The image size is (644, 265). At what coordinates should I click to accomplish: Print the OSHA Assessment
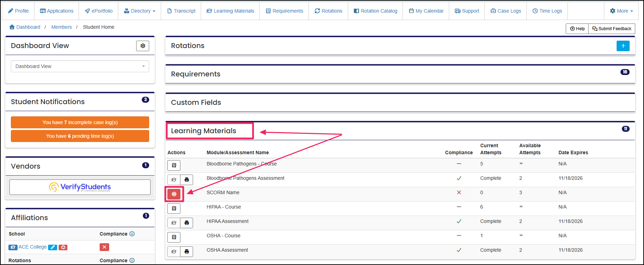[x=187, y=252]
